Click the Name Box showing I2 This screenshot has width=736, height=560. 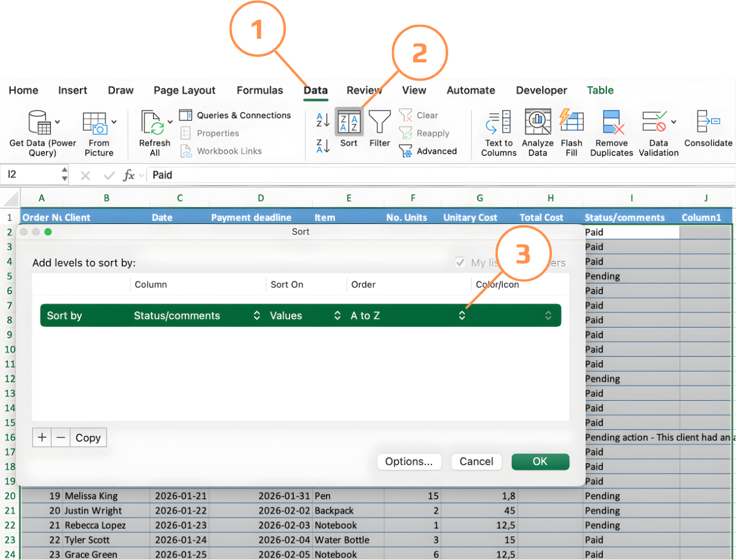pyautogui.click(x=30, y=175)
